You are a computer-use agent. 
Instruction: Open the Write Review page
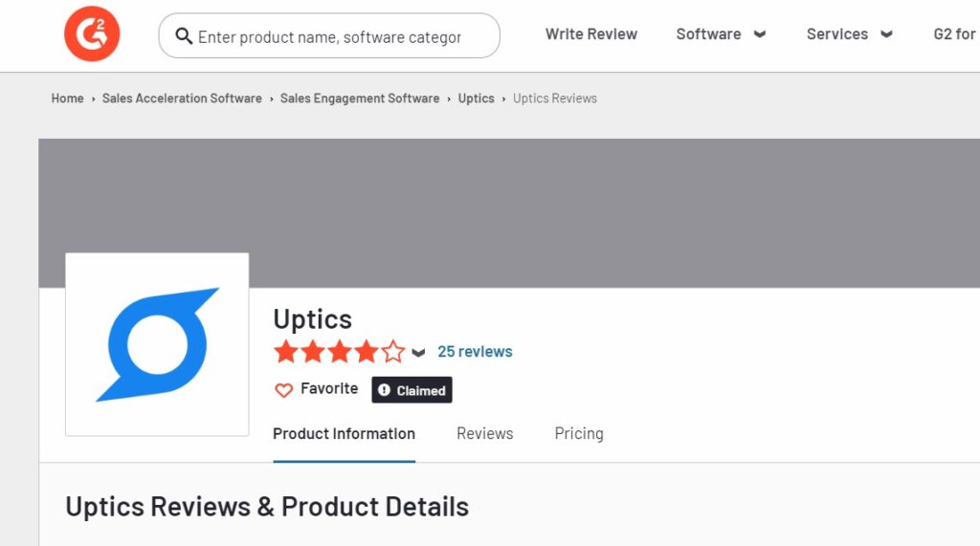pyautogui.click(x=591, y=34)
